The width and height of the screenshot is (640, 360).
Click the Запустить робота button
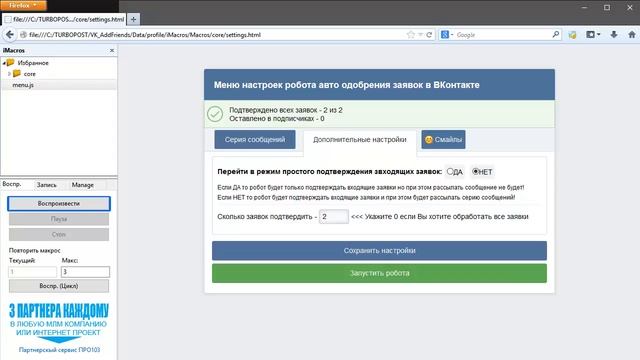point(379,273)
